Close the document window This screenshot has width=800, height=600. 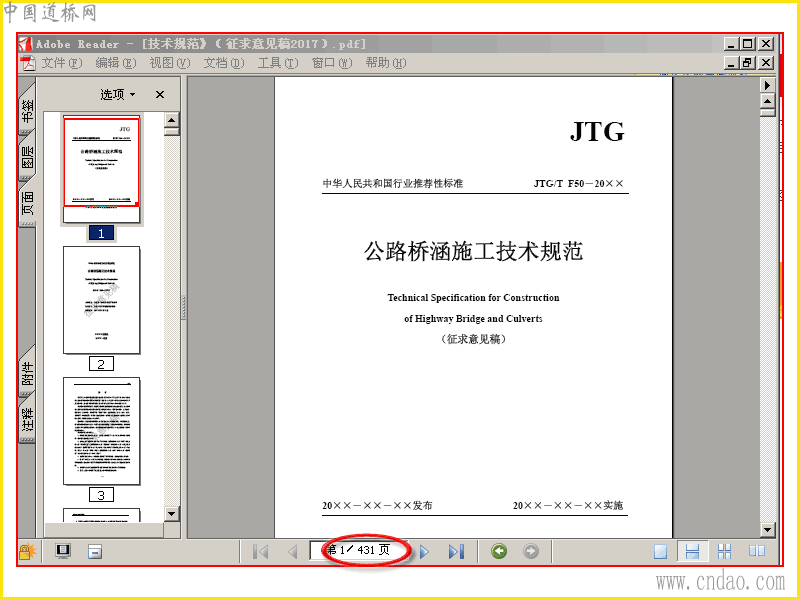coord(765,63)
